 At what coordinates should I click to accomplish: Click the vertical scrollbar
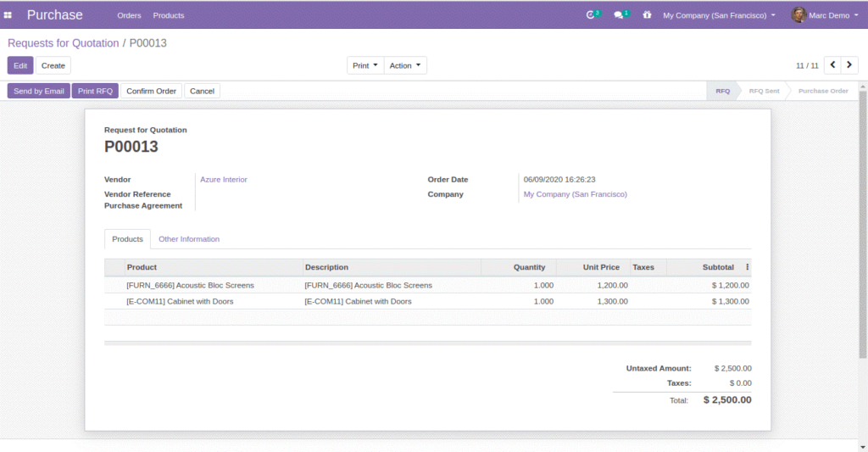863,225
